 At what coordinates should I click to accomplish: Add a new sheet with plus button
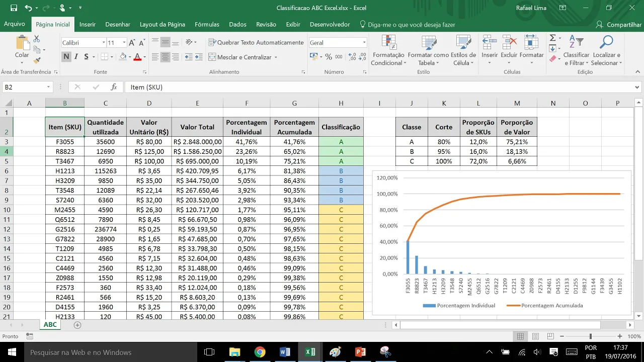pos(77,325)
